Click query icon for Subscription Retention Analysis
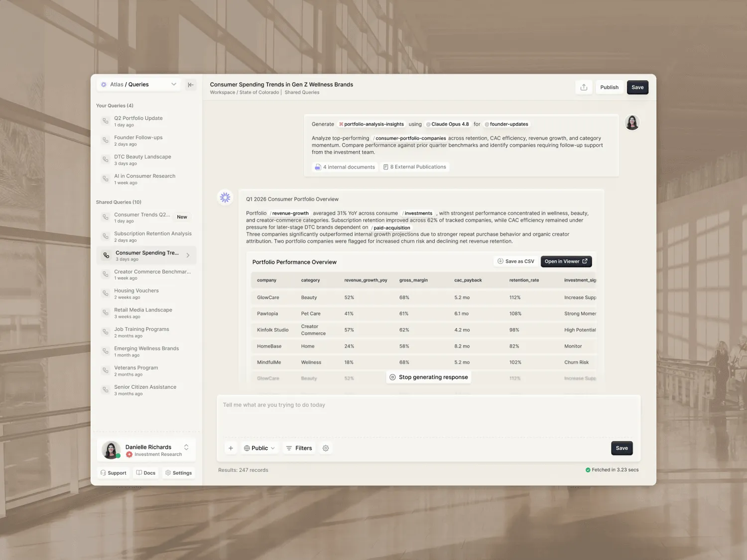 click(x=105, y=236)
